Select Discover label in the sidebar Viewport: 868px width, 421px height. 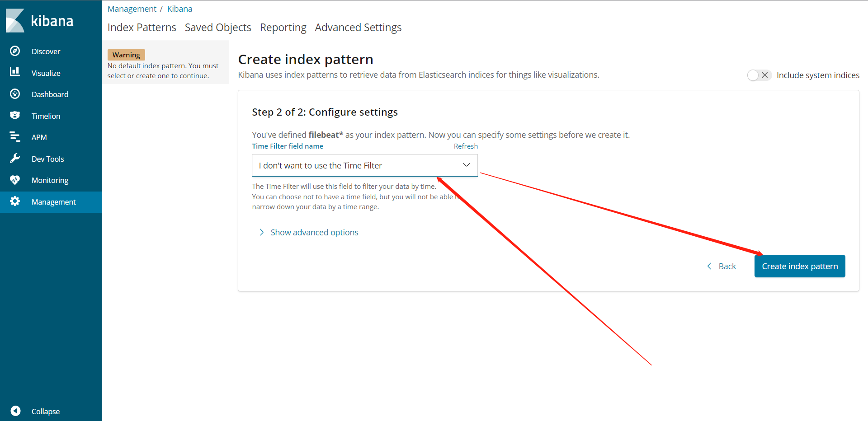pos(46,51)
